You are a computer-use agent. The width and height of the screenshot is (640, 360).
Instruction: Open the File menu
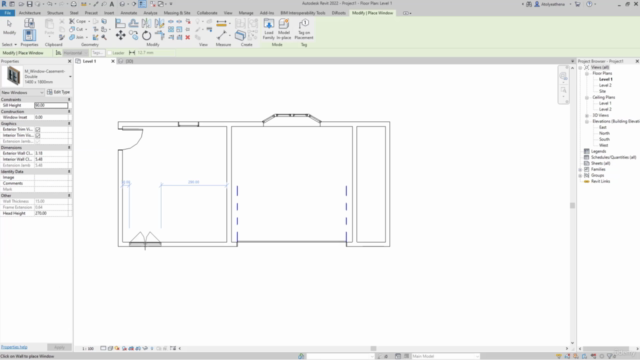coord(7,13)
